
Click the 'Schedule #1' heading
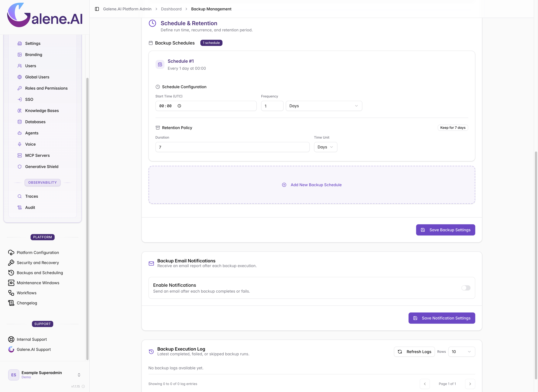[x=181, y=61]
